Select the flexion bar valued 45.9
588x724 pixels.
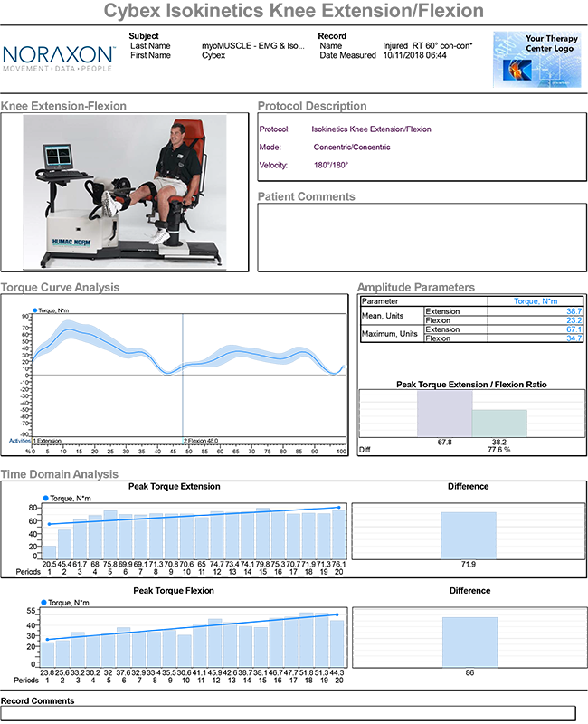(215, 643)
